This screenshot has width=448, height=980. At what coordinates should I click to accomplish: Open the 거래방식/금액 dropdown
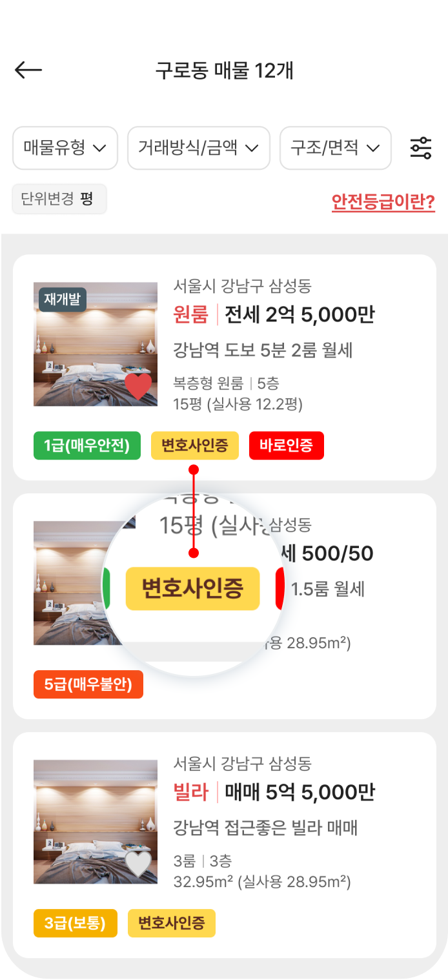[x=198, y=148]
